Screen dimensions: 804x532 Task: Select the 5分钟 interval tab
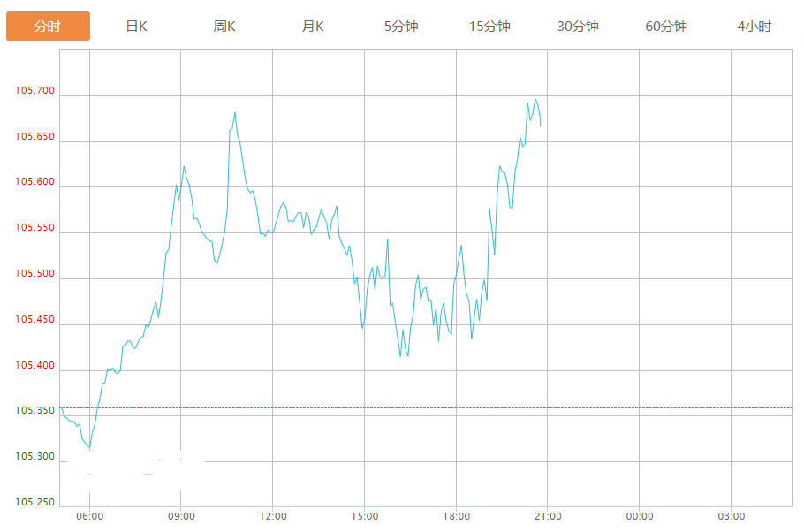coord(401,27)
